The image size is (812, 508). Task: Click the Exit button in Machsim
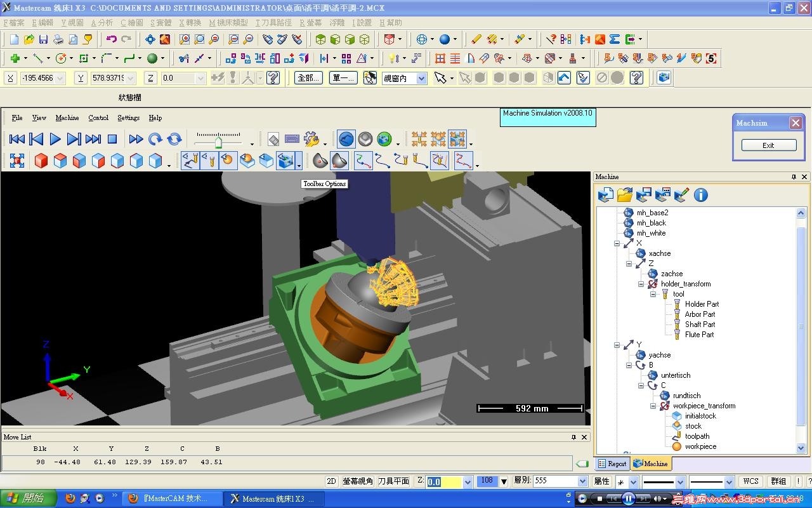(x=768, y=145)
